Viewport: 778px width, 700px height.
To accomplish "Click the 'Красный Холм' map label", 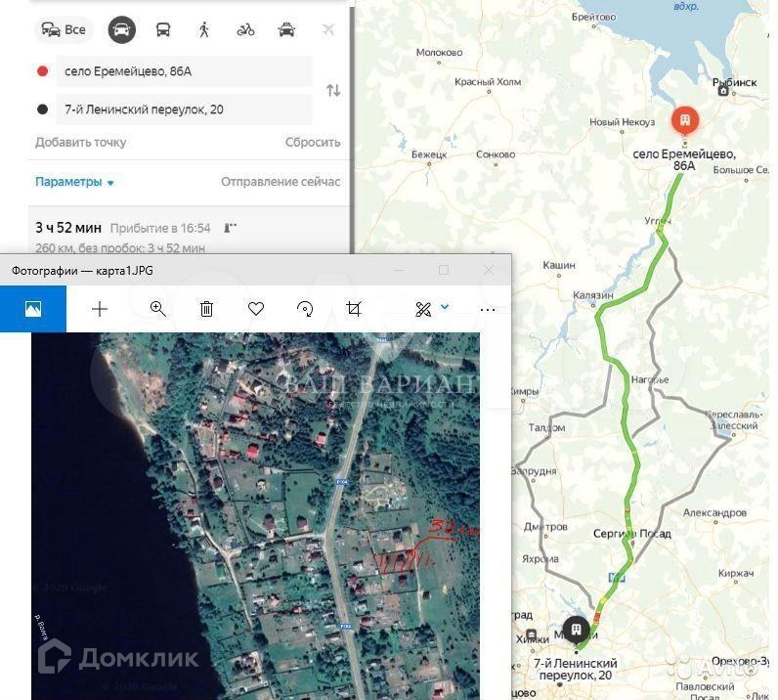I will (x=488, y=81).
